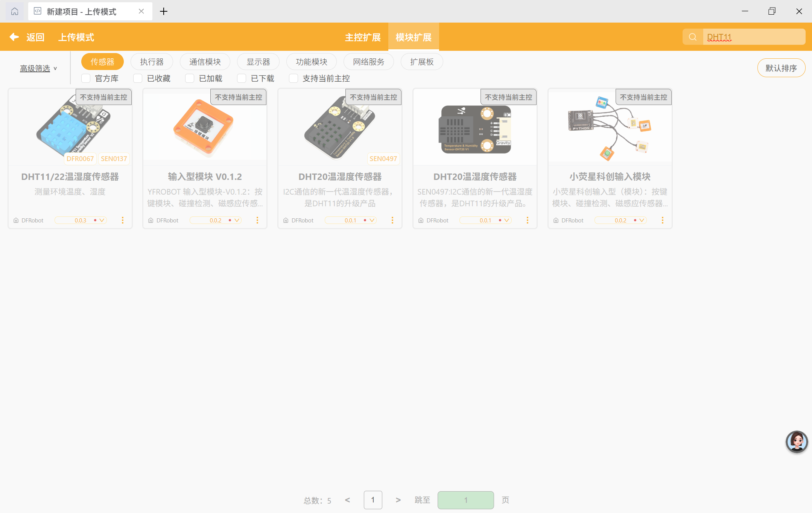Click the DHT11/22温湿度传感器 title

coord(70,177)
